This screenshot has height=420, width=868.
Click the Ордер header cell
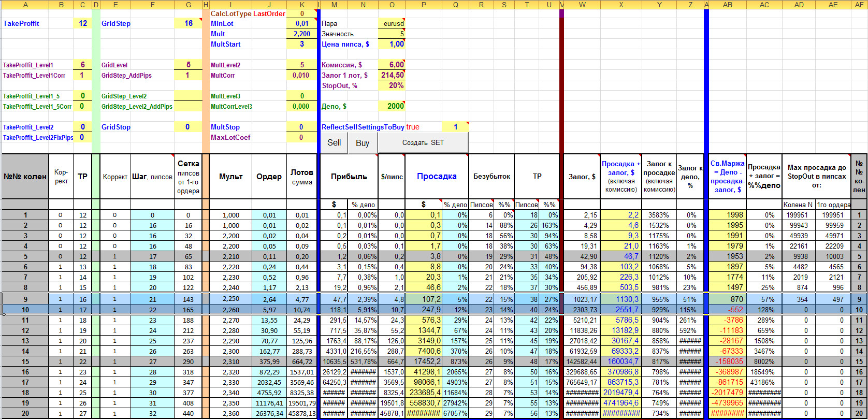coord(269,176)
